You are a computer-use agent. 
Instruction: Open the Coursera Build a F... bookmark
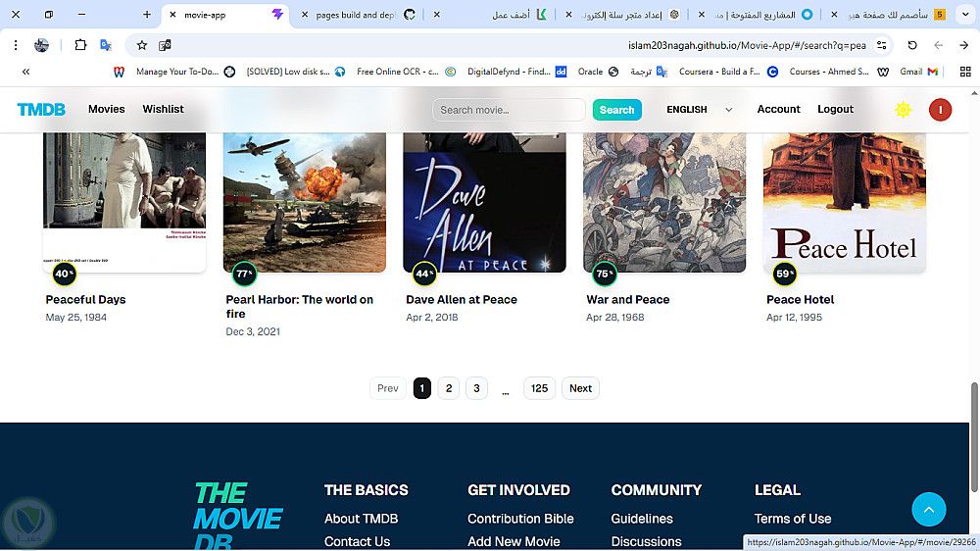pyautogui.click(x=729, y=72)
